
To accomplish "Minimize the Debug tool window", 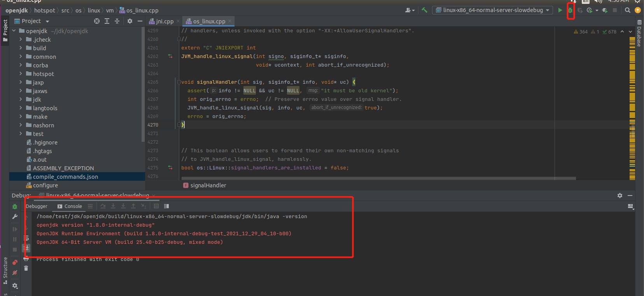I will pyautogui.click(x=630, y=196).
